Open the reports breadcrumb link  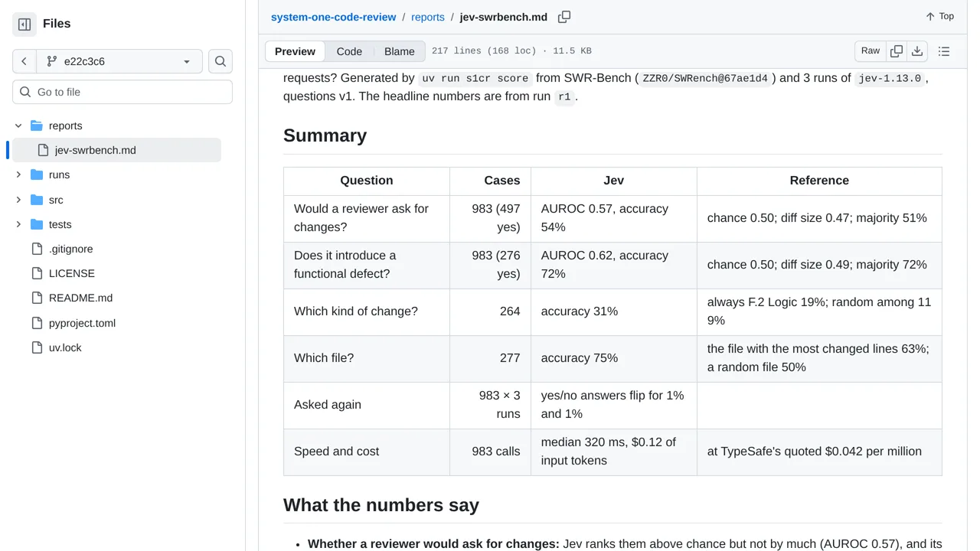pos(428,17)
